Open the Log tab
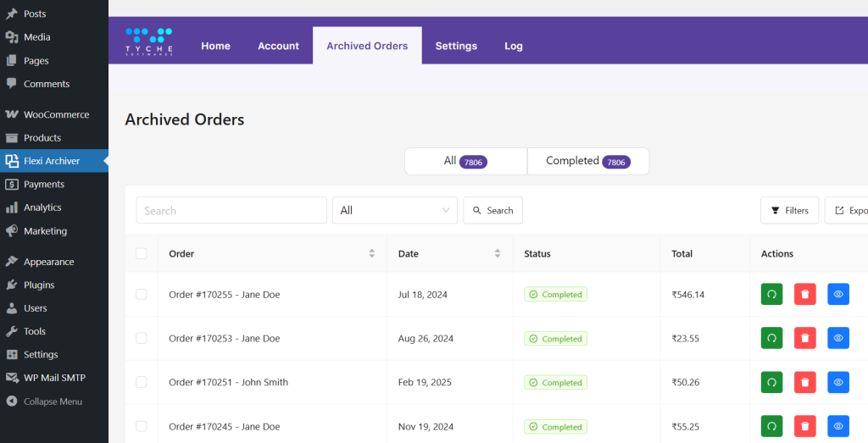Screen dimensions: 868x443 coord(514,46)
